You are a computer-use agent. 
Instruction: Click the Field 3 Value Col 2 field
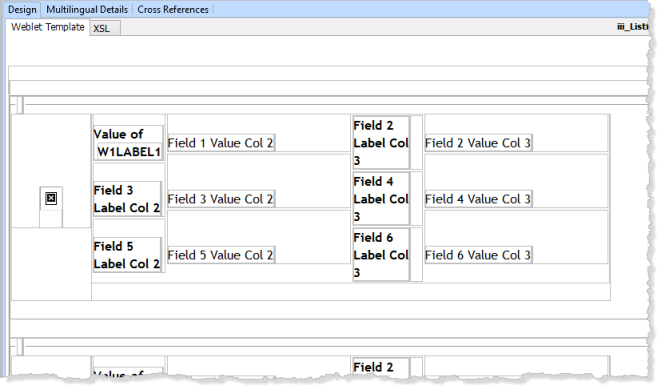221,199
